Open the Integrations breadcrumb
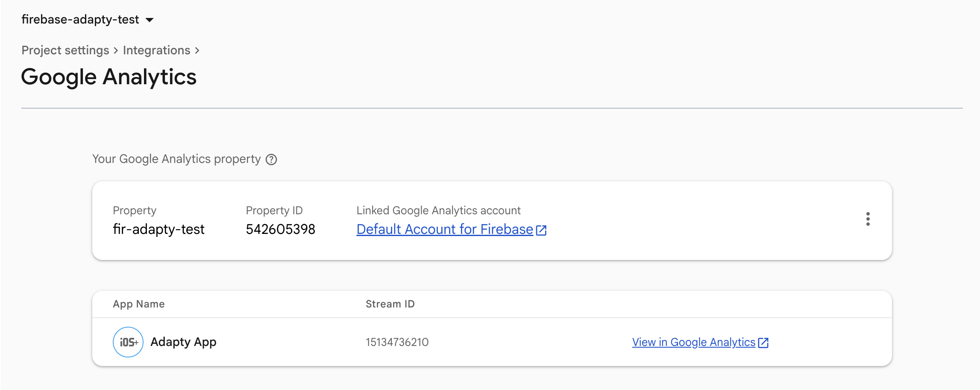980x390 pixels. pyautogui.click(x=156, y=50)
